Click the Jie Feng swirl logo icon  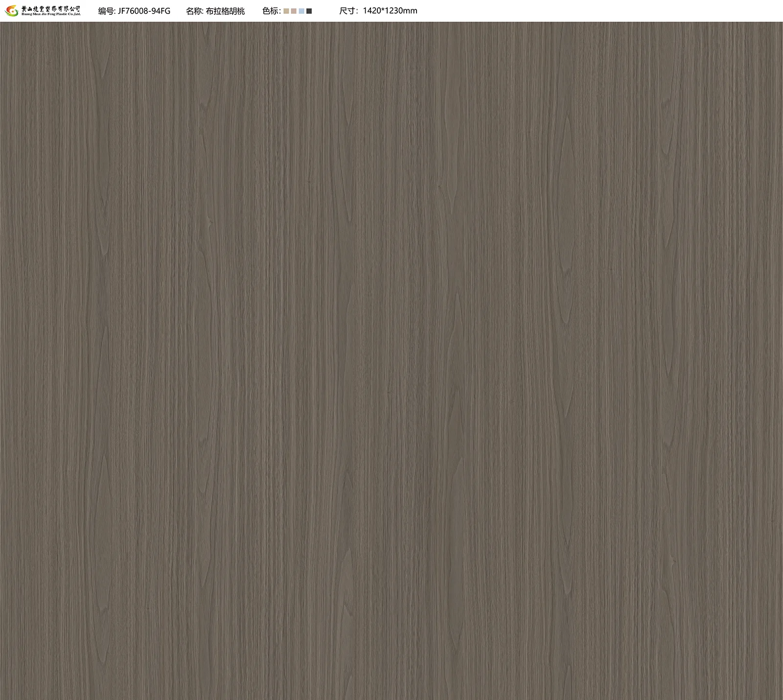pos(11,11)
